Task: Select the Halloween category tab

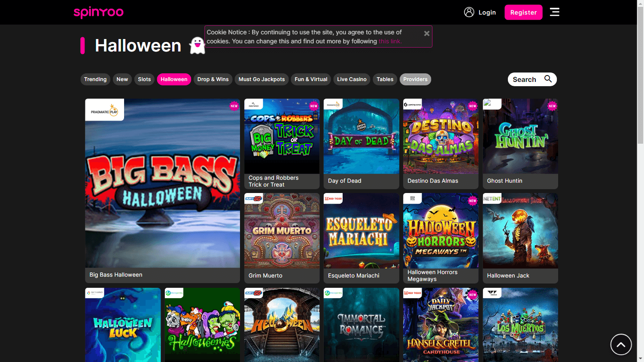Action: (174, 79)
